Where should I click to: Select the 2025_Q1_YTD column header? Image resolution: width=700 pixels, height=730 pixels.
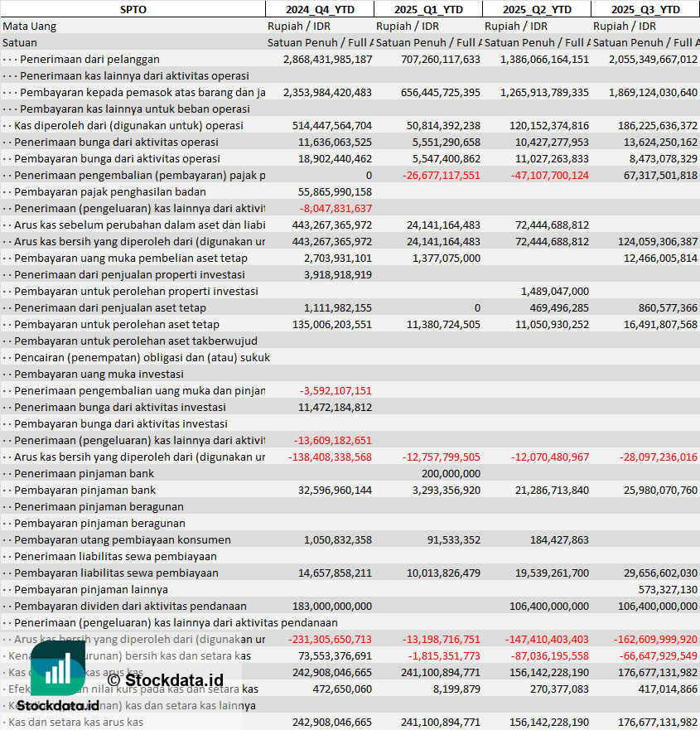click(428, 9)
